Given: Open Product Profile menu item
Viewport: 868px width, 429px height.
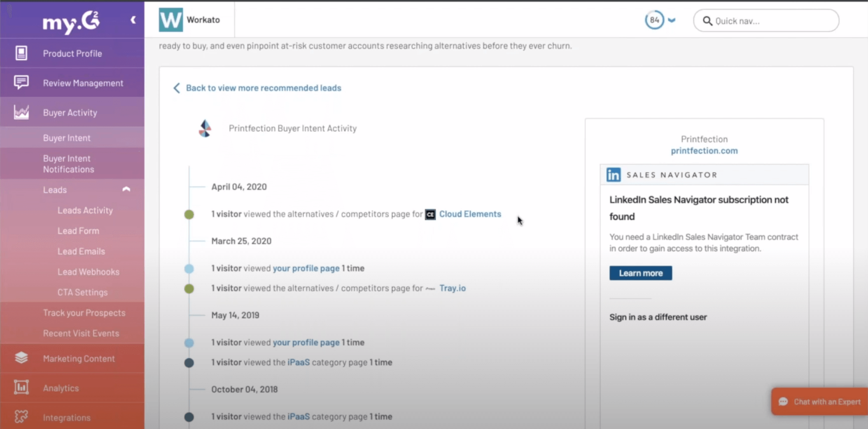Looking at the screenshot, I should pyautogui.click(x=72, y=53).
